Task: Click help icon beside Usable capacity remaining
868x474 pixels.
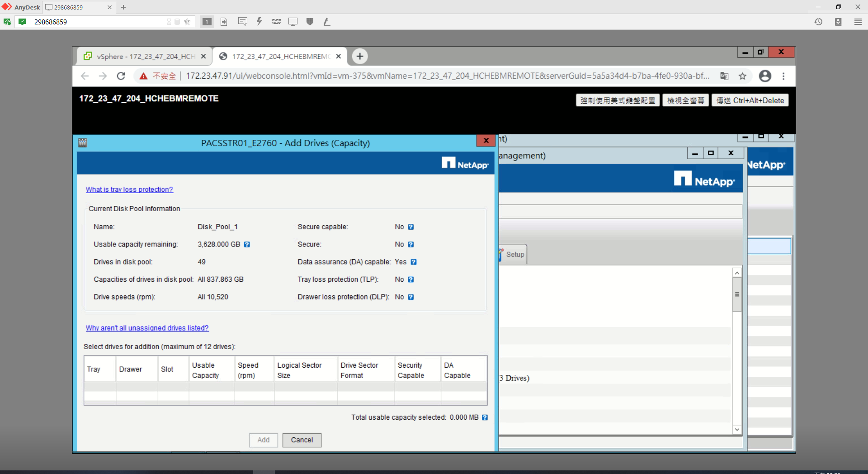Action: tap(247, 245)
